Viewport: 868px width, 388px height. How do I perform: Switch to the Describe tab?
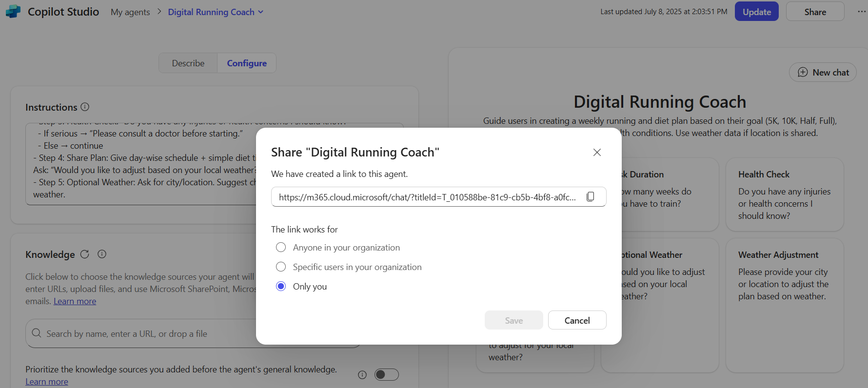(x=188, y=63)
